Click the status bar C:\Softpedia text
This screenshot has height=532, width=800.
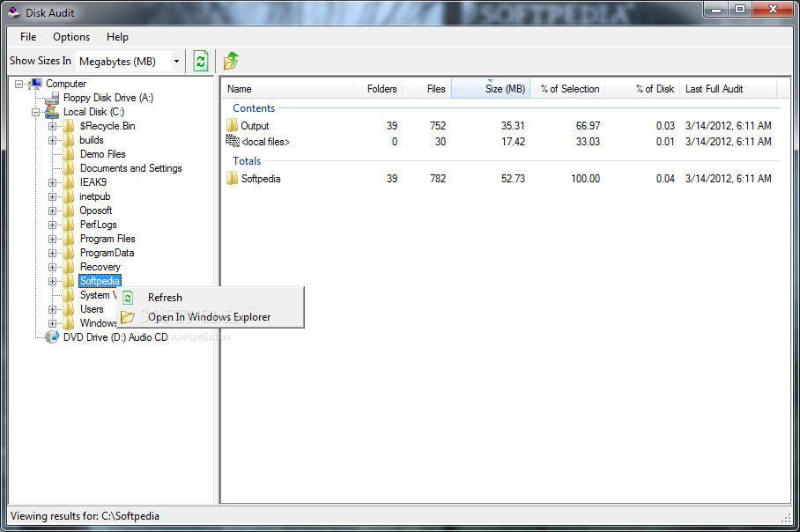click(x=130, y=516)
